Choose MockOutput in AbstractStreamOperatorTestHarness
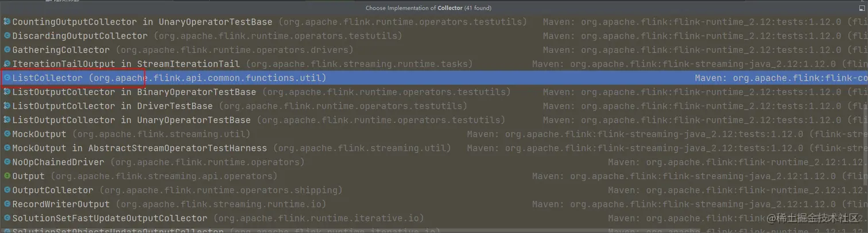Screen dimensions: 868x233 coord(434,148)
